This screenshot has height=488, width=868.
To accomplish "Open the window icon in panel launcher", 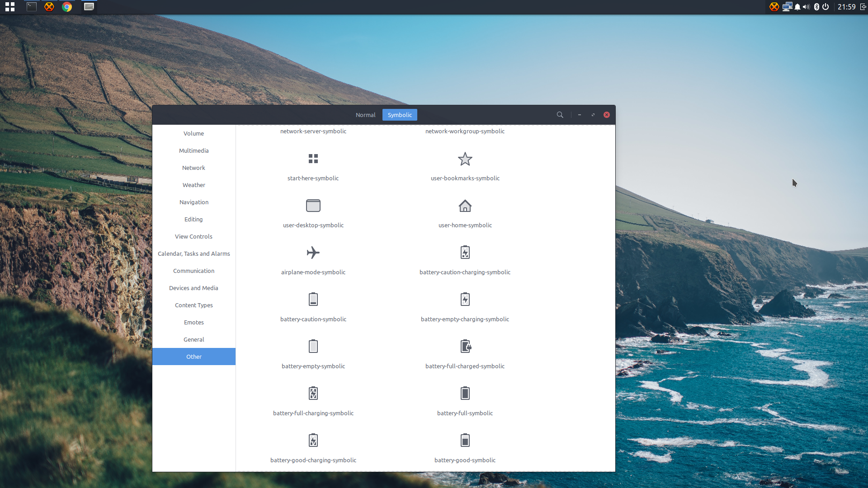I will (89, 7).
